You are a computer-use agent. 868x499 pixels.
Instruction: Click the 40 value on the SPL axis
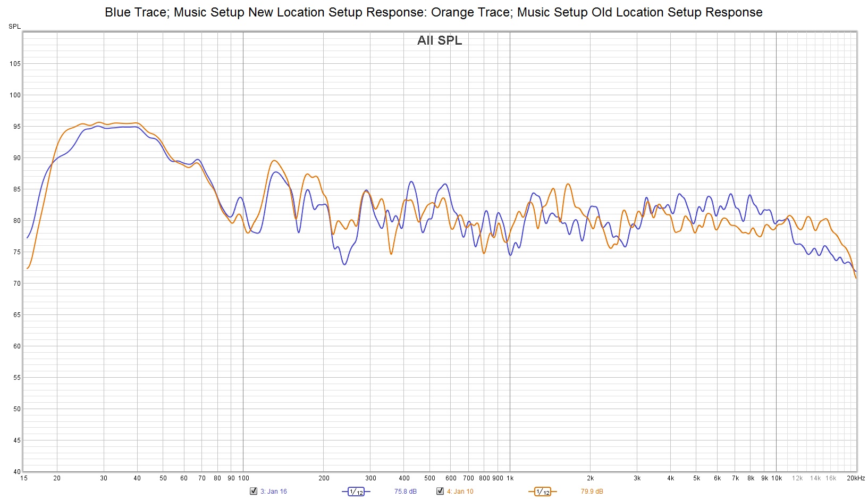(x=17, y=472)
